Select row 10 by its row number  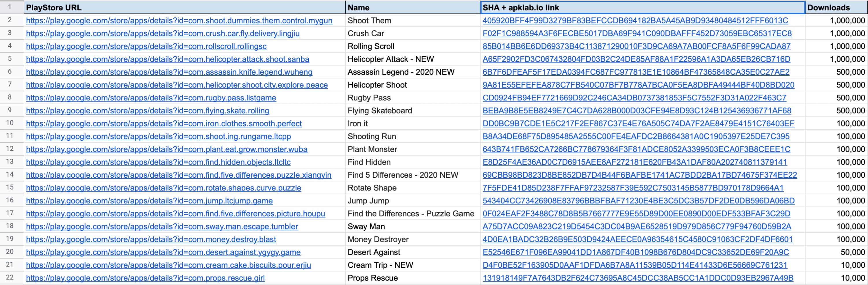point(10,123)
